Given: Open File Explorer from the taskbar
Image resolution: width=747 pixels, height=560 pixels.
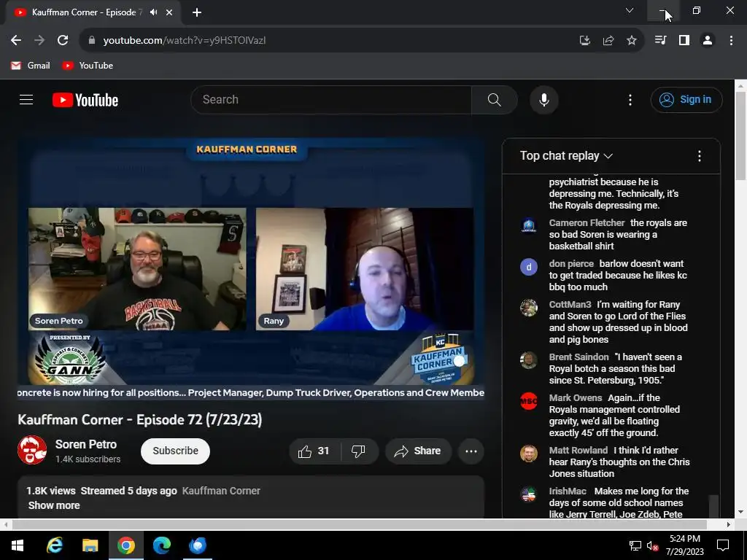Looking at the screenshot, I should point(90,545).
